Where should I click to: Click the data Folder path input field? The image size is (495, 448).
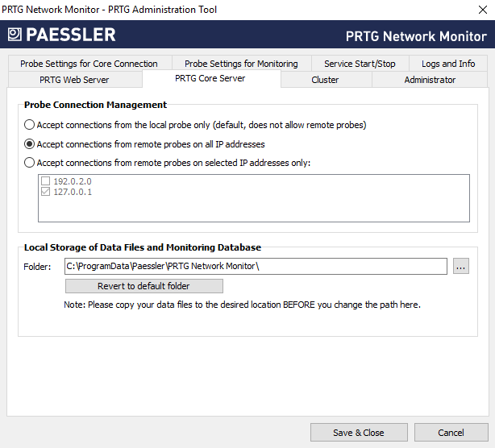255,267
